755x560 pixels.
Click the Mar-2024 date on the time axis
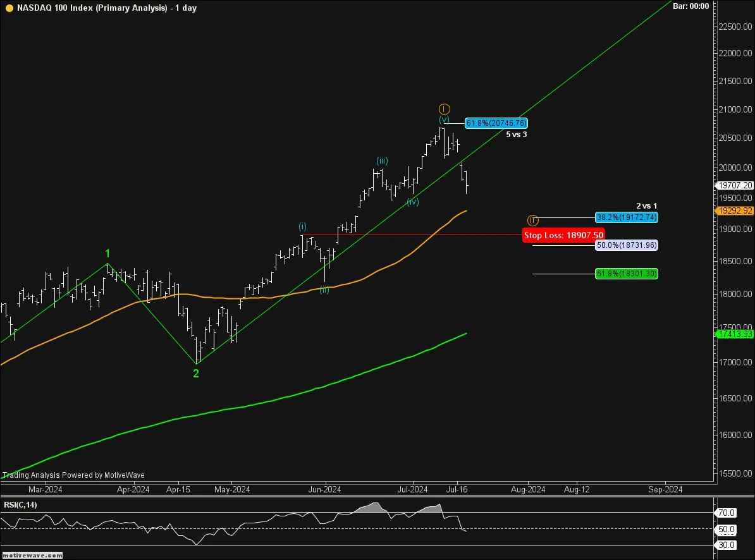tap(46, 489)
